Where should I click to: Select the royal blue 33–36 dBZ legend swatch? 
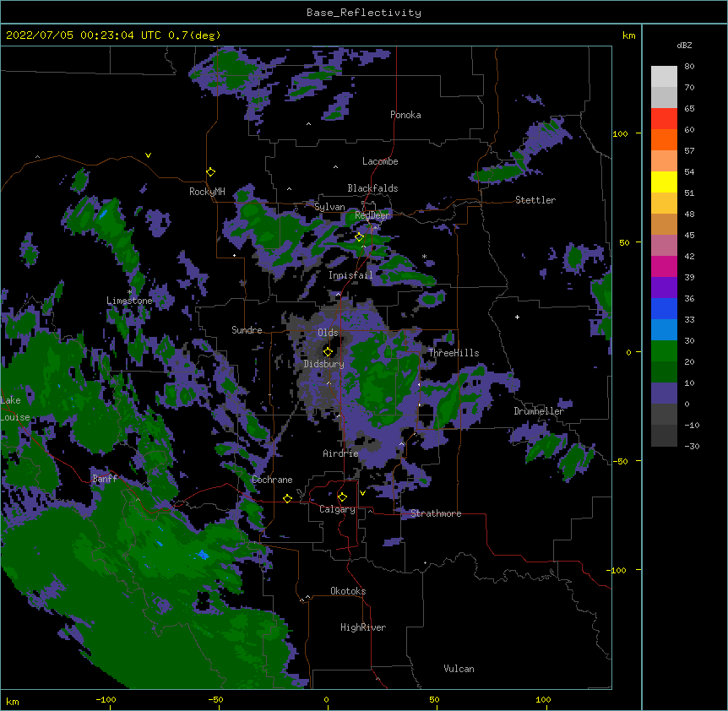pyautogui.click(x=664, y=308)
